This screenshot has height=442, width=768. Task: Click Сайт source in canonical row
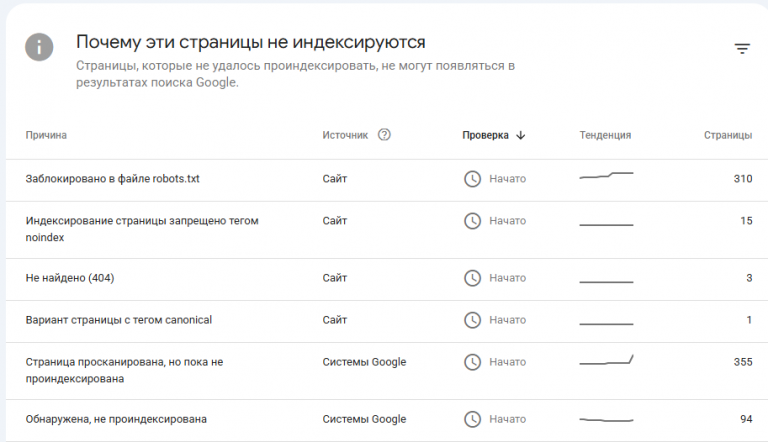coord(335,320)
